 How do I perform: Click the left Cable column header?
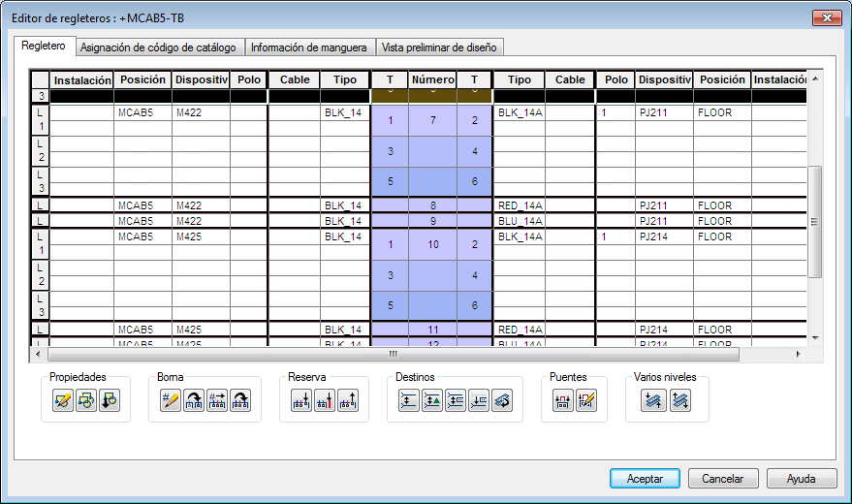[295, 79]
